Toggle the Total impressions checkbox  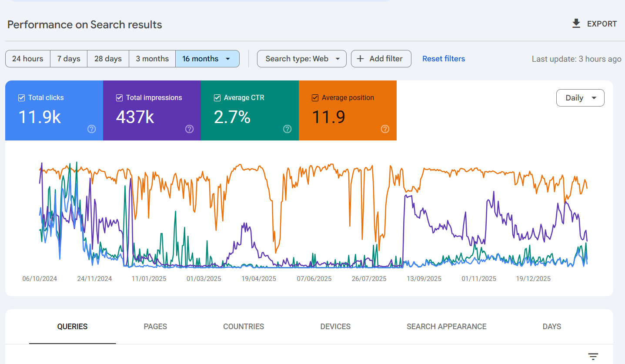coord(120,98)
